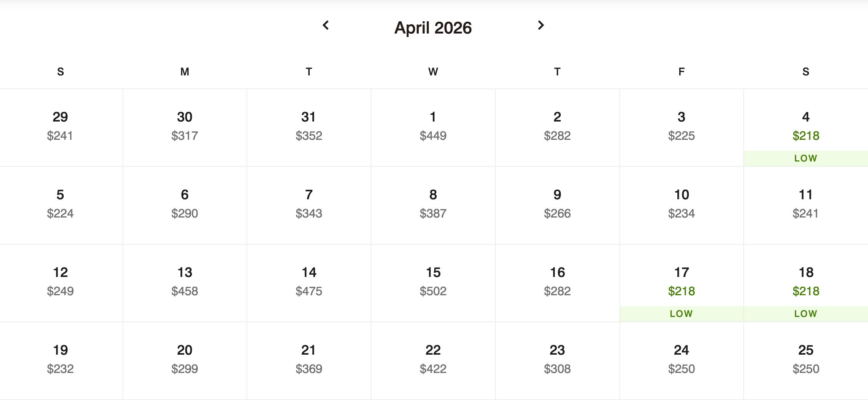Click the next month arrow
868x400 pixels.
pyautogui.click(x=540, y=26)
